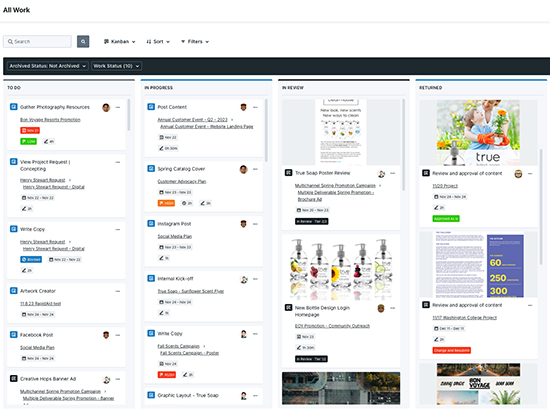Open more options for Artwork Creator card

pos(118,291)
